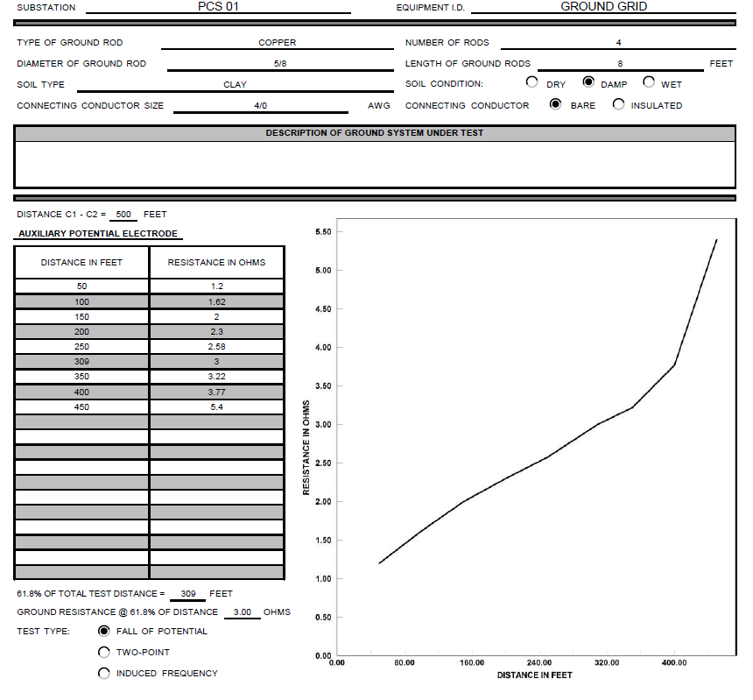753x700 pixels.
Task: Choose the Two-Point test type
Action: coord(104,652)
